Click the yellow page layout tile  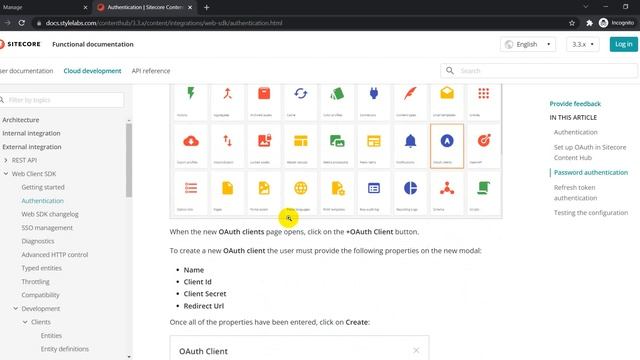click(301, 146)
